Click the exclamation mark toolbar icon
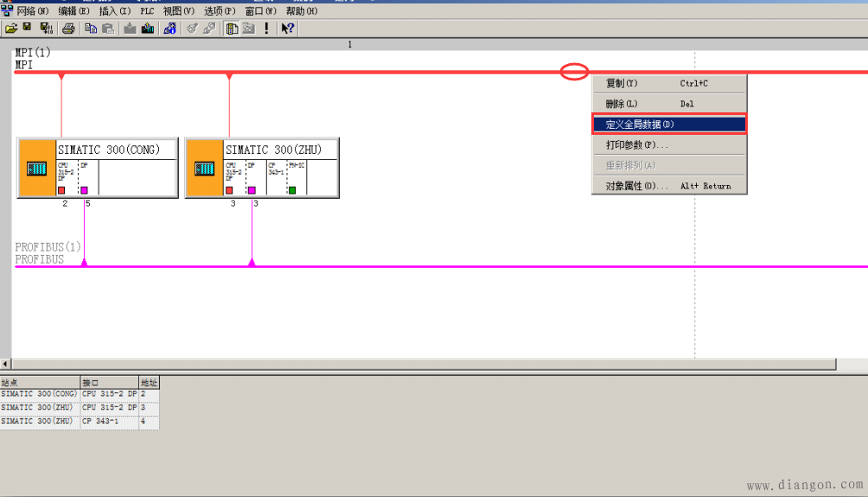The height and width of the screenshot is (497, 868). tap(267, 29)
